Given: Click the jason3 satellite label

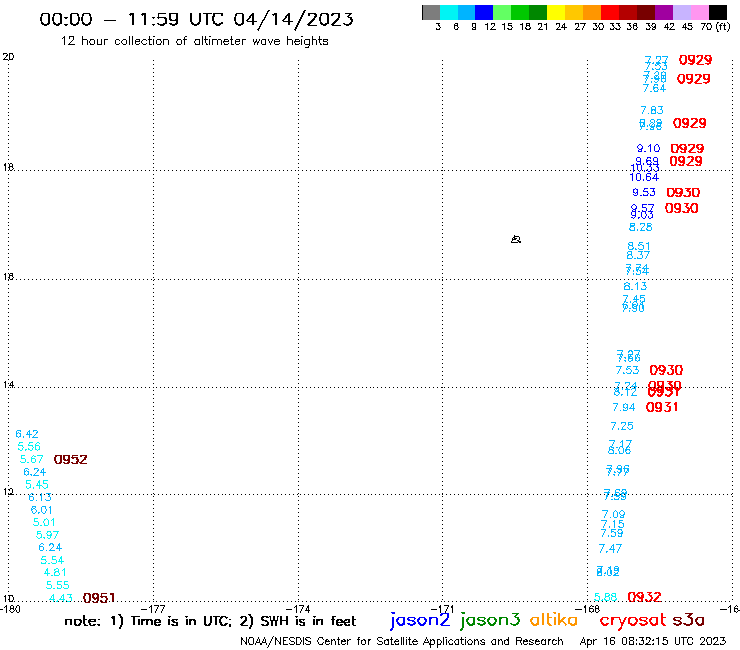Looking at the screenshot, I should click(490, 620).
